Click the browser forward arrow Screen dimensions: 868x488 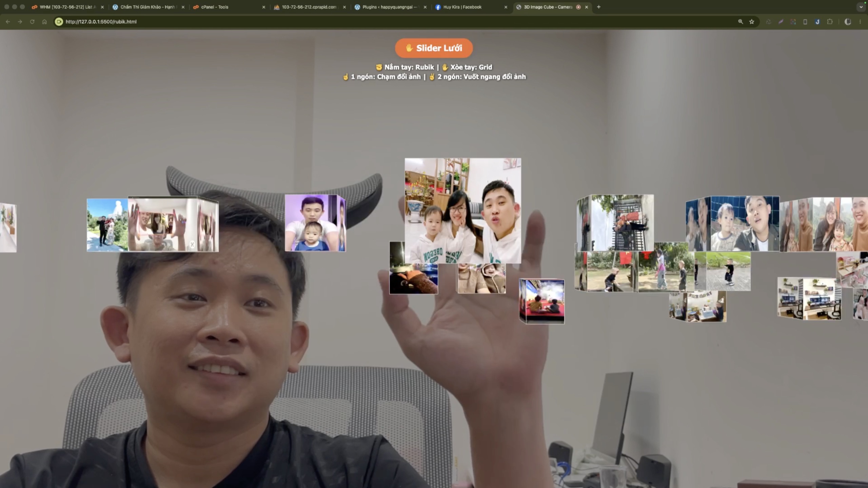pyautogui.click(x=20, y=22)
